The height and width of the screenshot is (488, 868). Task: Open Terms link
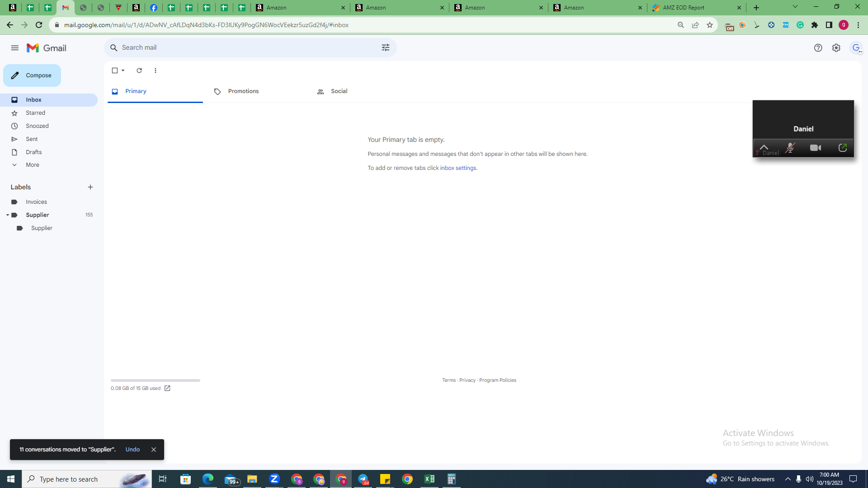point(449,380)
